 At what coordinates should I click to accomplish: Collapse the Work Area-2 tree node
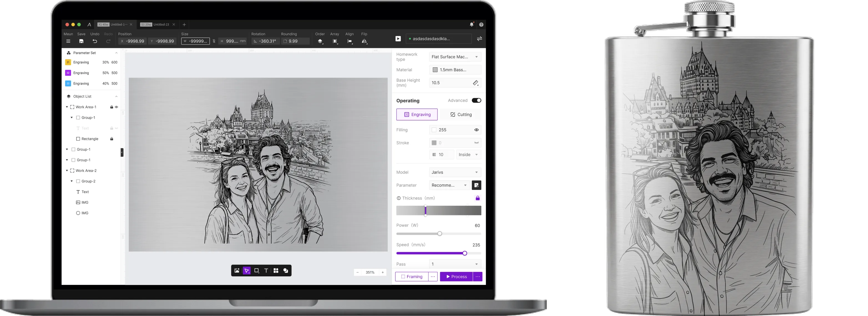(67, 171)
